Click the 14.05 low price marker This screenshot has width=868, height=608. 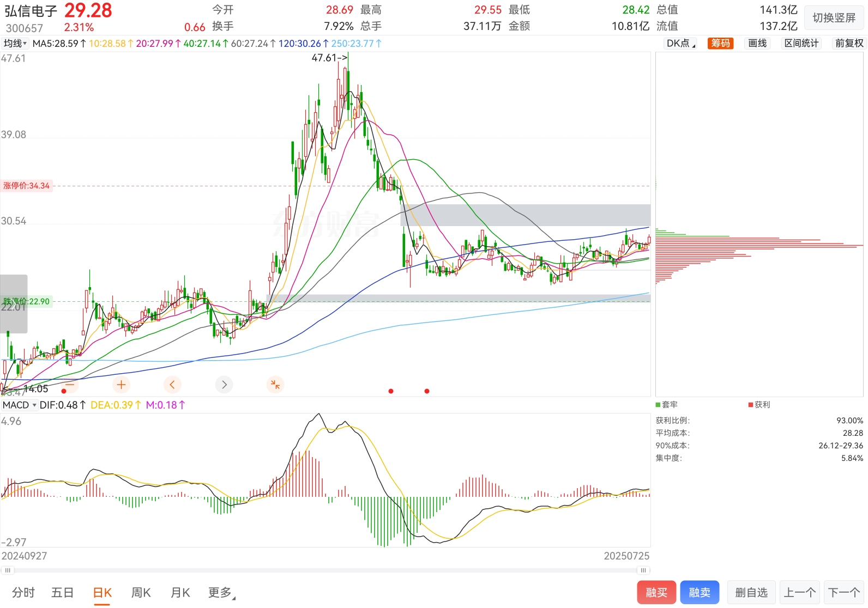click(36, 388)
